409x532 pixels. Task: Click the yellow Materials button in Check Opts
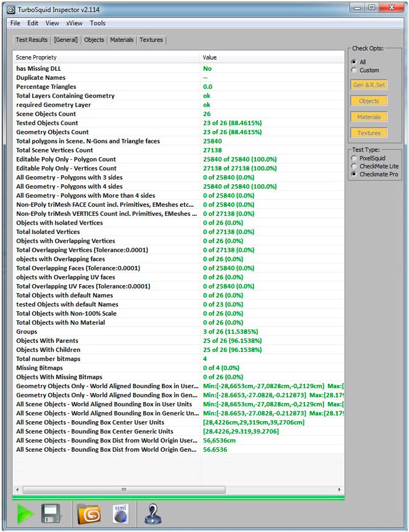pos(369,117)
